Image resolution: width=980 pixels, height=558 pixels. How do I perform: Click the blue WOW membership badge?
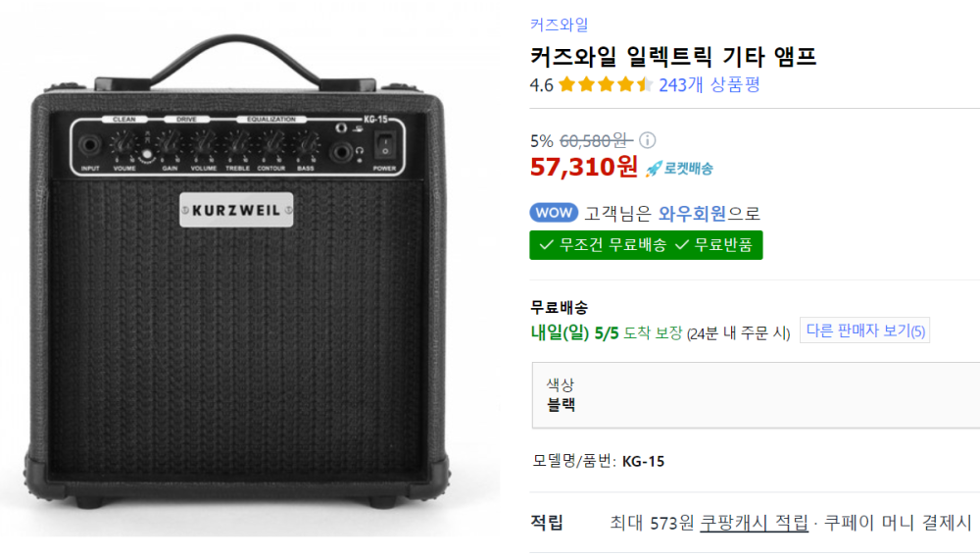(554, 213)
